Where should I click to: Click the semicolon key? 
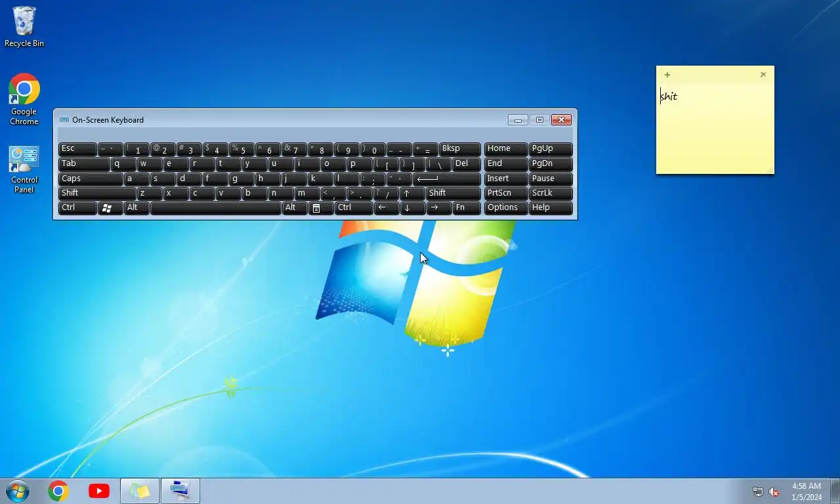point(373,178)
